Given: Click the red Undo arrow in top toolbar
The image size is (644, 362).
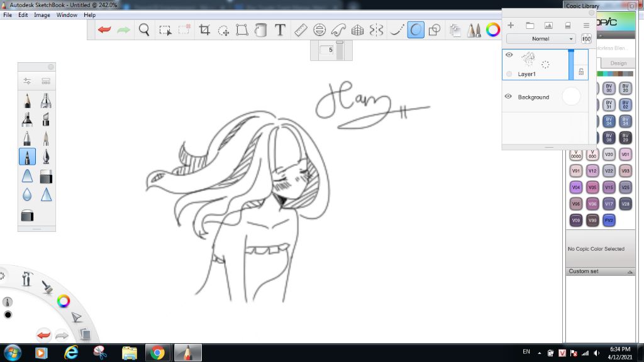Looking at the screenshot, I should point(104,30).
